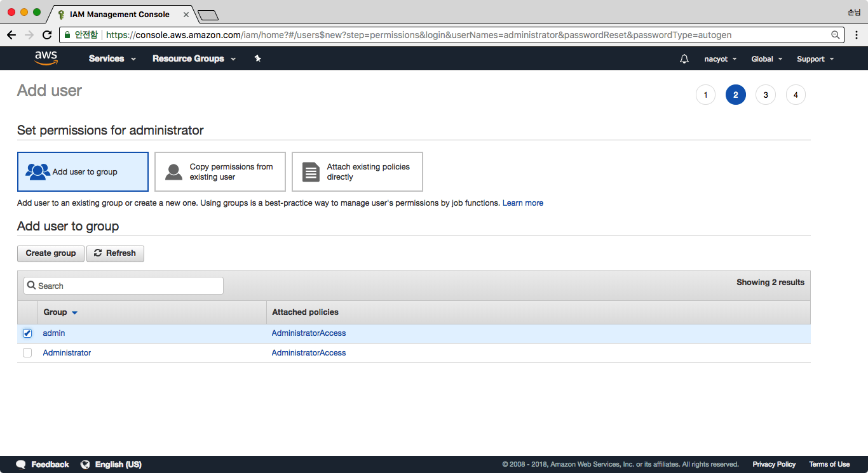868x473 pixels.
Task: Open the Learn more link
Action: point(523,203)
